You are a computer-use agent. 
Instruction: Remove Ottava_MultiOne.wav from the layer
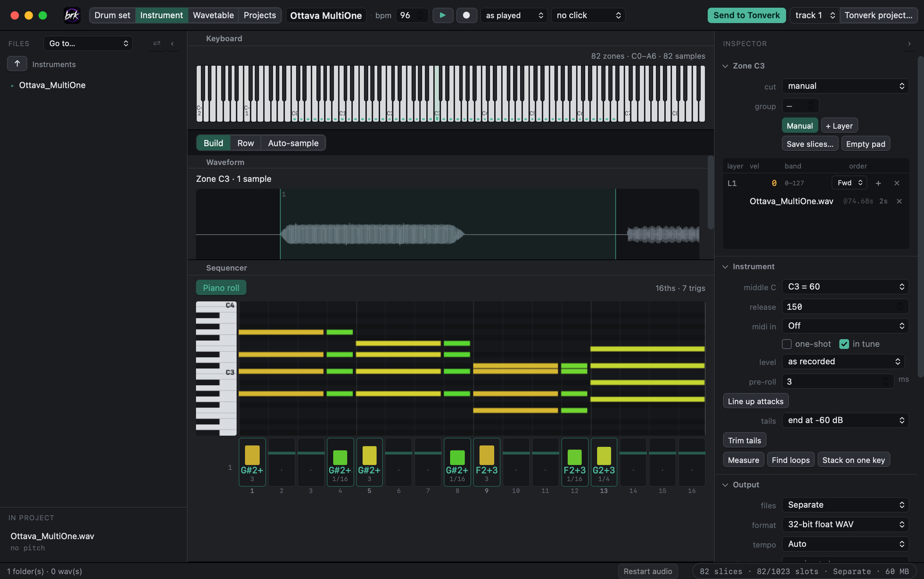(x=899, y=201)
